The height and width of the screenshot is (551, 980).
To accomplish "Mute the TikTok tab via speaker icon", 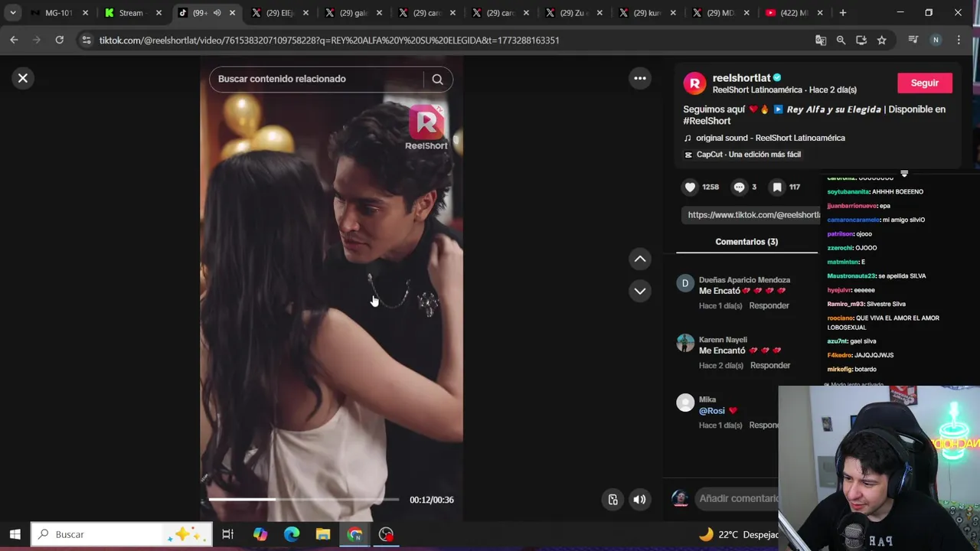I will tap(217, 13).
